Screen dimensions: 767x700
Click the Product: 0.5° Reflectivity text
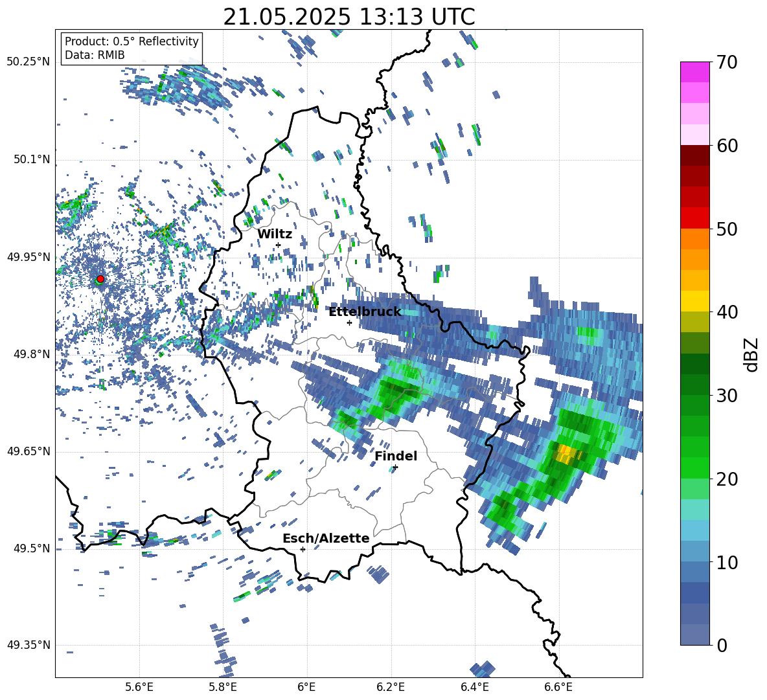pos(132,41)
